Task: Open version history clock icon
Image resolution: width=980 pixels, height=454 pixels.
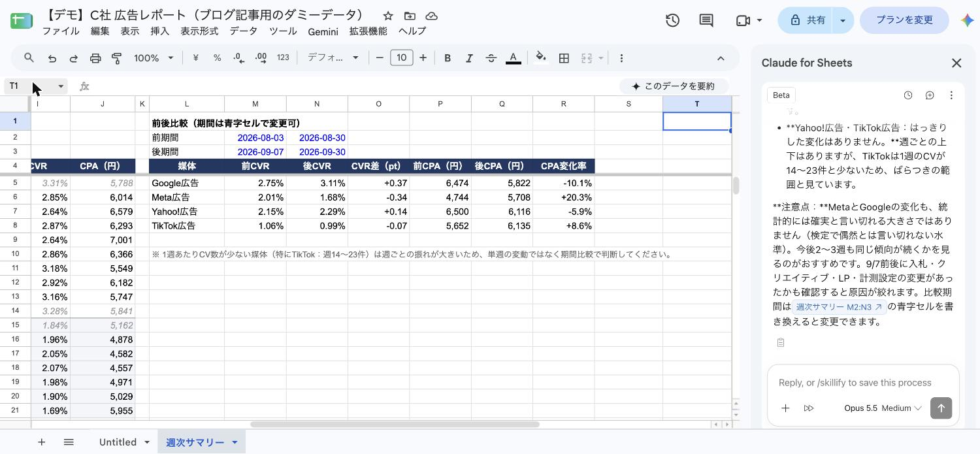Action: point(672,20)
